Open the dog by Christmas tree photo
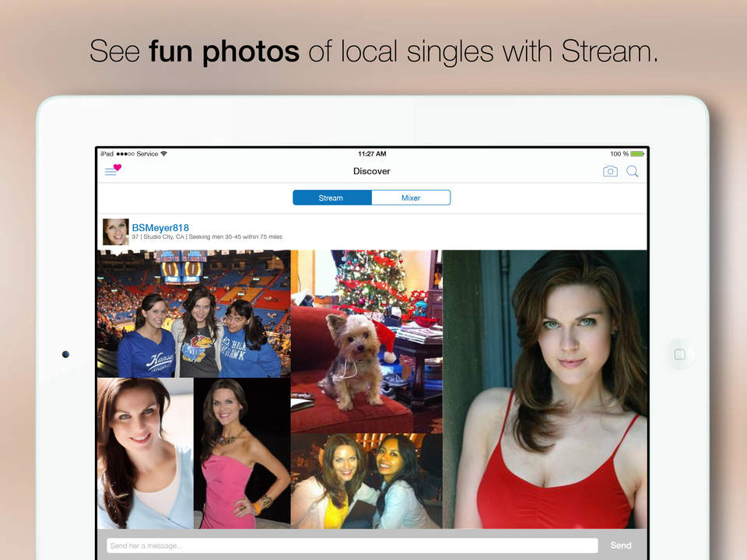The width and height of the screenshot is (747, 560). [x=366, y=341]
